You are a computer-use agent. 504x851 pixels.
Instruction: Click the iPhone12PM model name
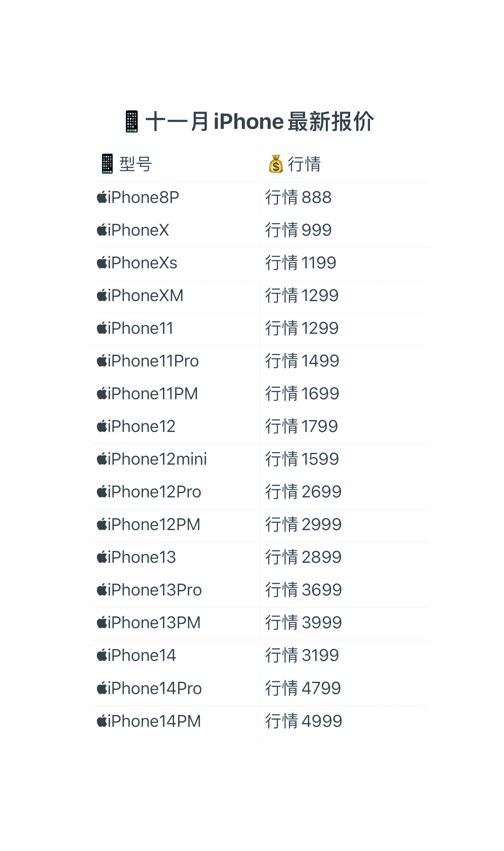coord(154,525)
